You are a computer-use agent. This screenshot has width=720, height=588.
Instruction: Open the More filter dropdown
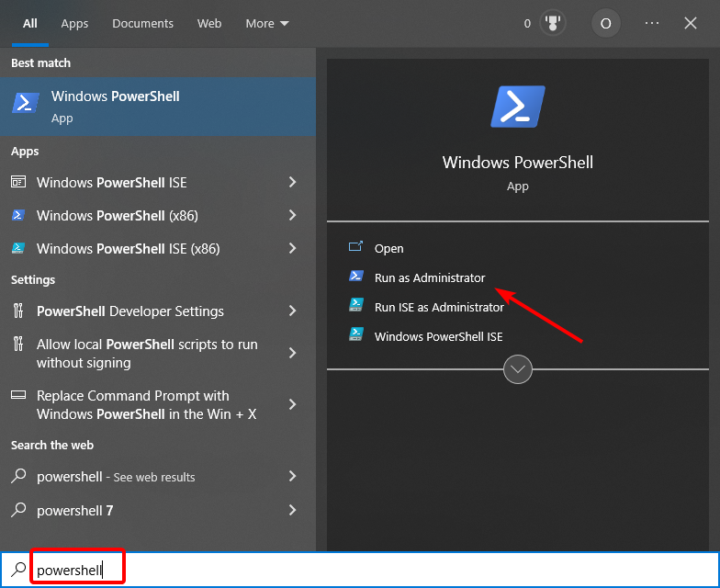click(x=266, y=23)
